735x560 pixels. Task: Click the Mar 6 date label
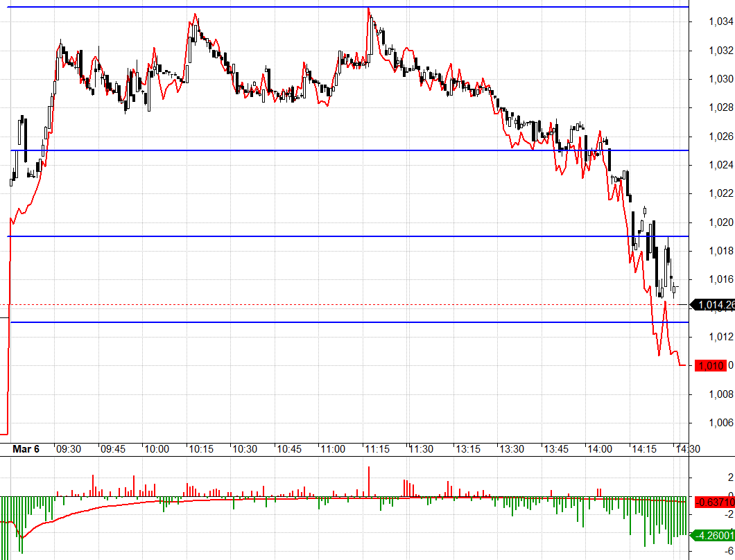(x=26, y=449)
